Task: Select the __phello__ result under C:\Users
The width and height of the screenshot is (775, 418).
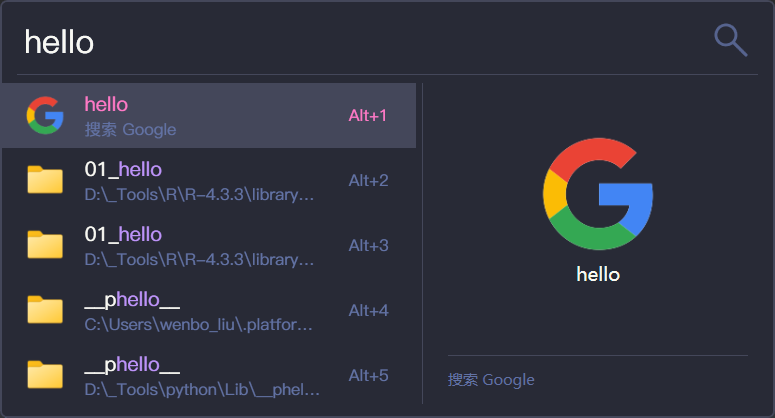Action: pyautogui.click(x=132, y=300)
